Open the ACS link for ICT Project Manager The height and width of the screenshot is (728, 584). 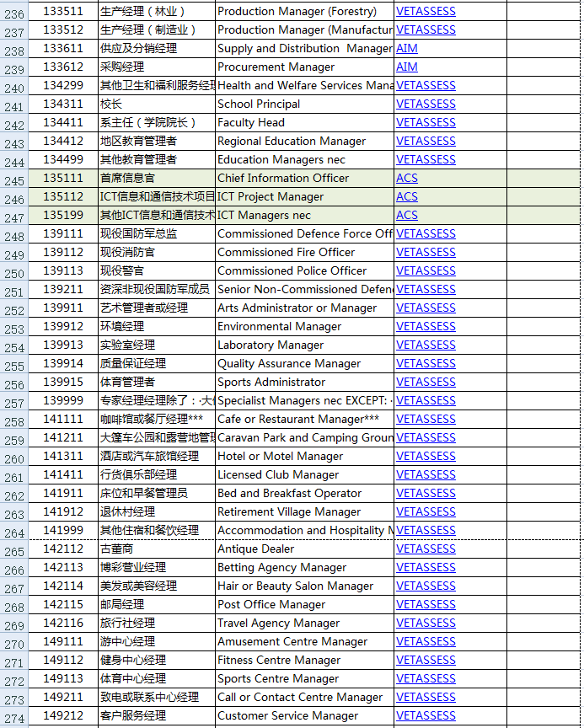tap(407, 197)
